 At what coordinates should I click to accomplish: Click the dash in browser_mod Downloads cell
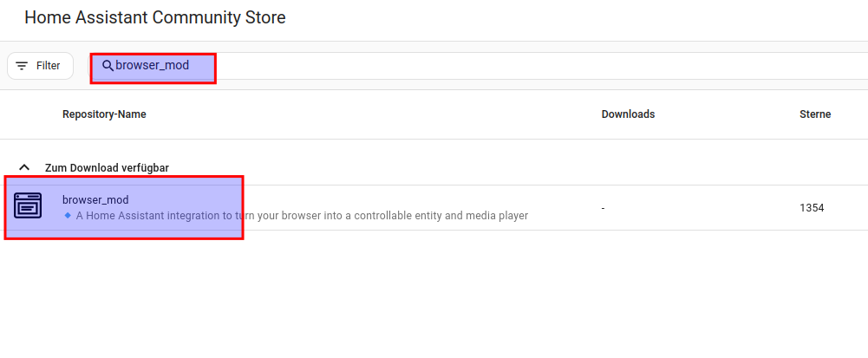click(x=604, y=208)
